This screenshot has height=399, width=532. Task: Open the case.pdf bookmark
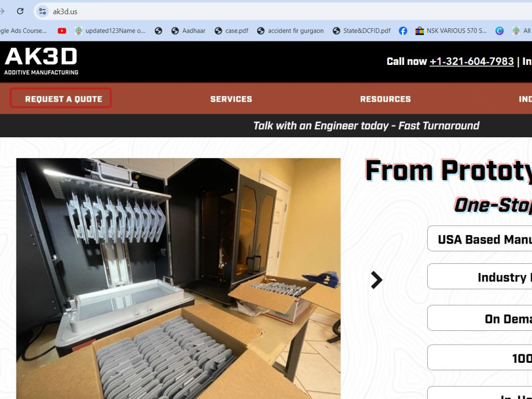[x=231, y=31]
